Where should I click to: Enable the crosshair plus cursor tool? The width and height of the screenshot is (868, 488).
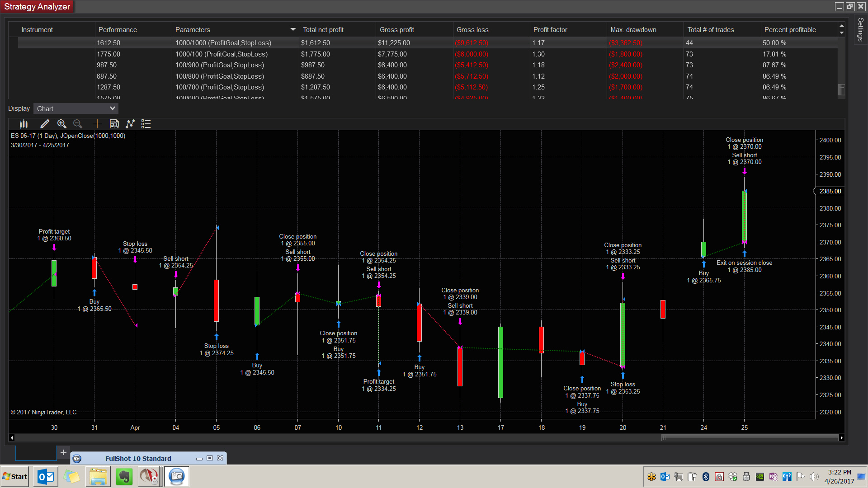point(97,124)
